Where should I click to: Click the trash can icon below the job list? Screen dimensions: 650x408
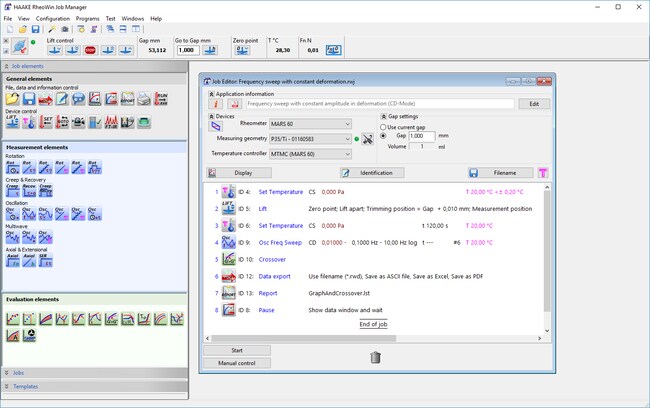375,357
